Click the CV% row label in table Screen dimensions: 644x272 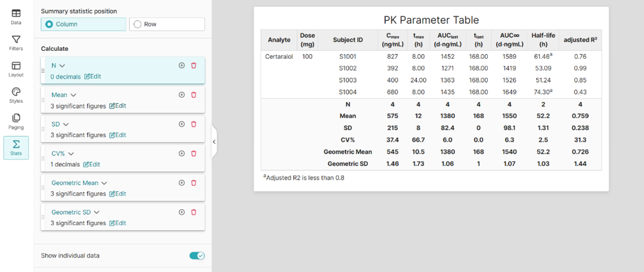[348, 140]
